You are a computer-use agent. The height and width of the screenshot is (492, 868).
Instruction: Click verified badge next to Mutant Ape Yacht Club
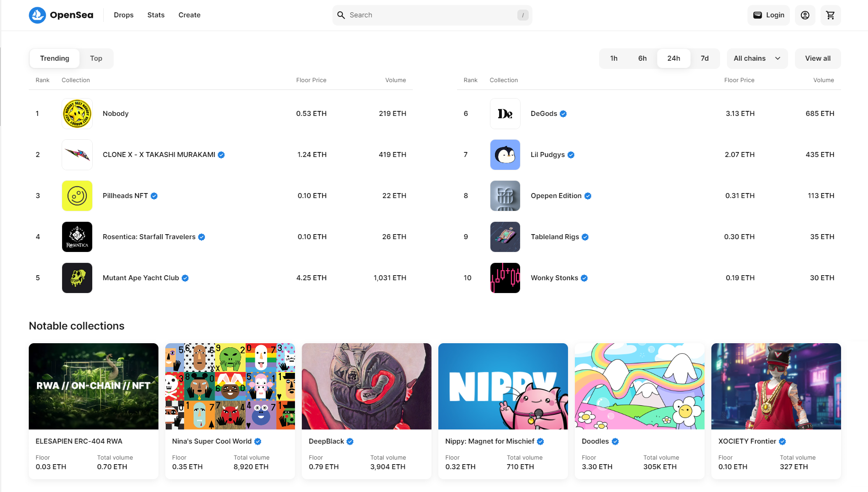pyautogui.click(x=185, y=278)
